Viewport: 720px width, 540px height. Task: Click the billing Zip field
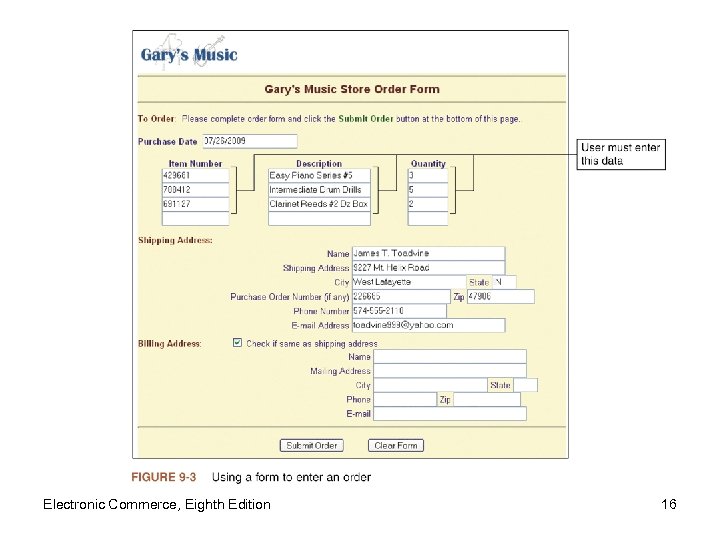click(x=487, y=399)
